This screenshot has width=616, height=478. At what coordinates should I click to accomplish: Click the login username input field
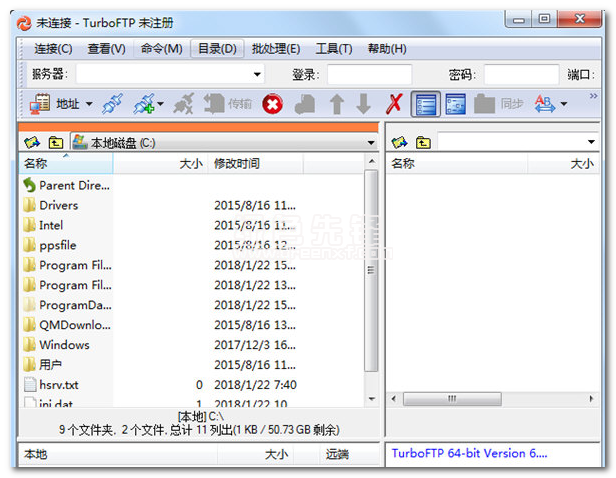(369, 74)
